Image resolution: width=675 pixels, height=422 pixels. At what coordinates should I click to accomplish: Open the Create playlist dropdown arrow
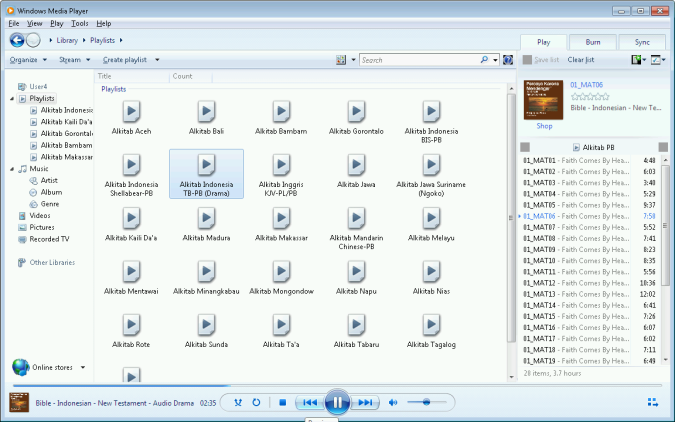point(157,60)
